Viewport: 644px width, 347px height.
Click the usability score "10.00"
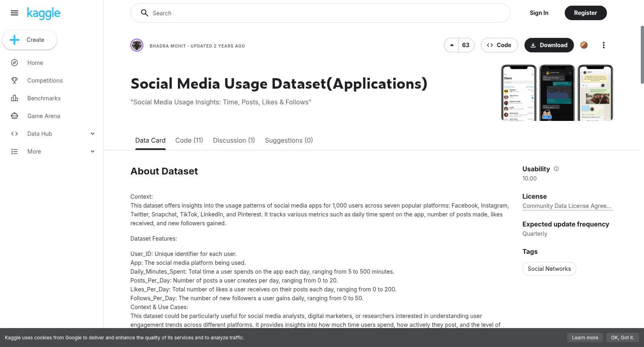click(530, 179)
